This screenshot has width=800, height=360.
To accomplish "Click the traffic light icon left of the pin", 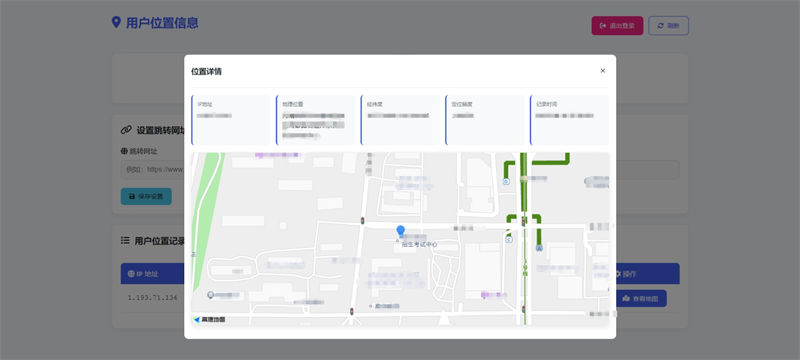I will [x=362, y=221].
